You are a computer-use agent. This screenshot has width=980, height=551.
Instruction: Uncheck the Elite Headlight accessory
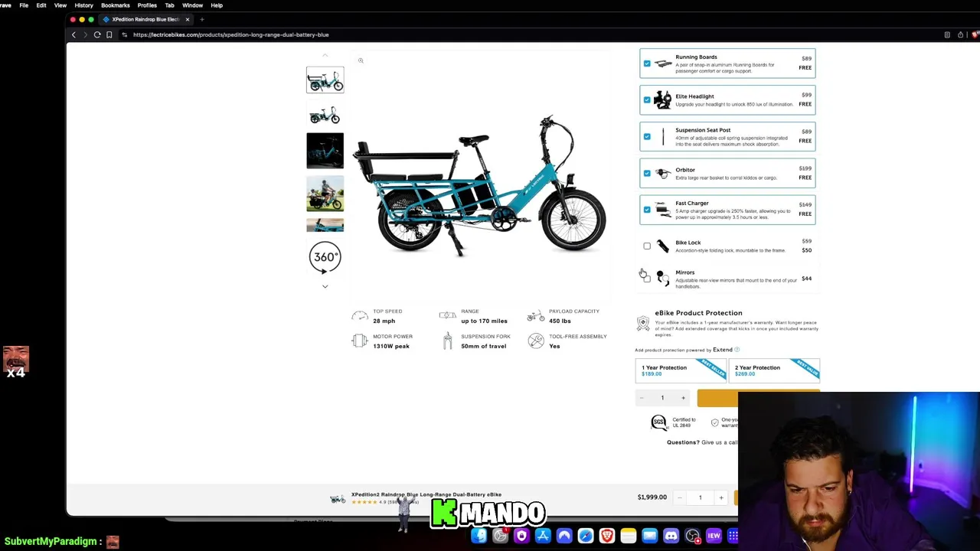(x=647, y=100)
